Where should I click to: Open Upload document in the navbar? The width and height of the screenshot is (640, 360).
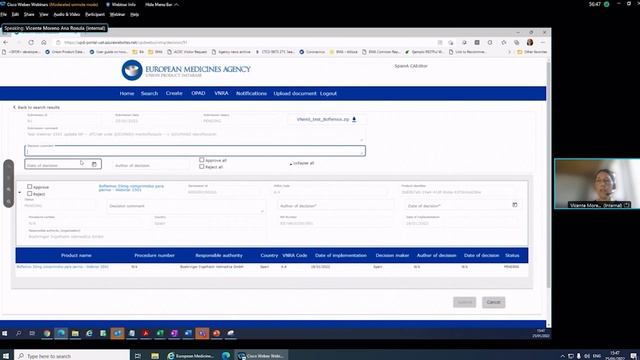[295, 93]
